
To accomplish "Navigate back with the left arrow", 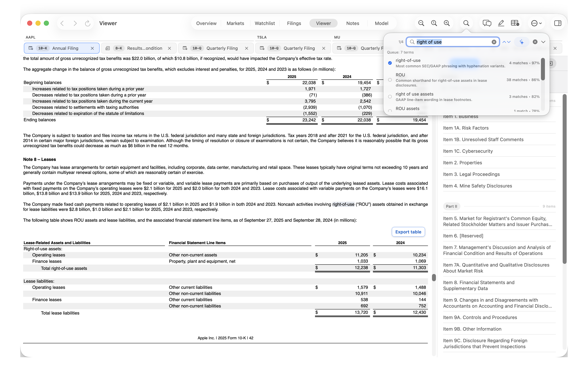I will point(62,23).
